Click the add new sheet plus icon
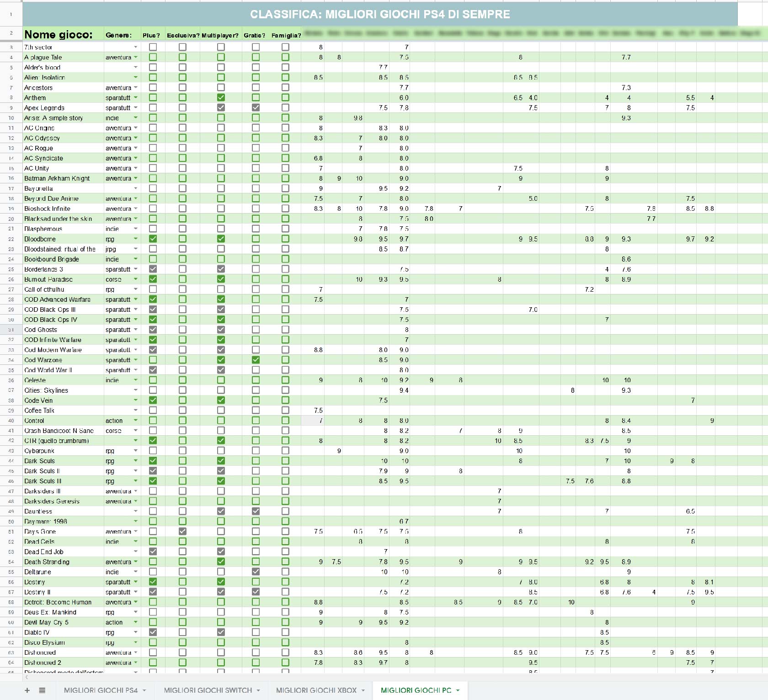Screen dimensions: 768x700 (x=27, y=690)
